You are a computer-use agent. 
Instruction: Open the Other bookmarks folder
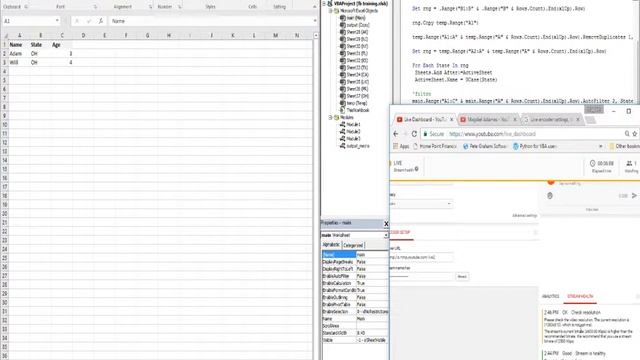[624, 146]
